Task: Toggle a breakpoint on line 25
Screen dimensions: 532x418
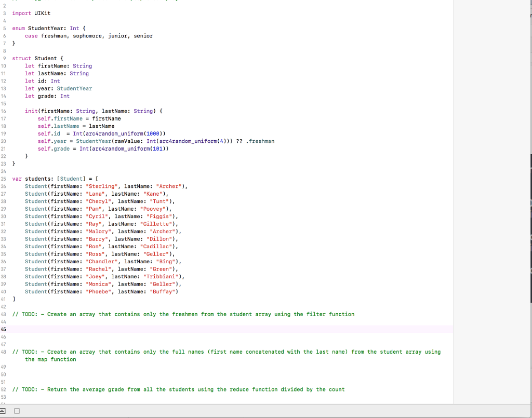Action: tap(5, 179)
